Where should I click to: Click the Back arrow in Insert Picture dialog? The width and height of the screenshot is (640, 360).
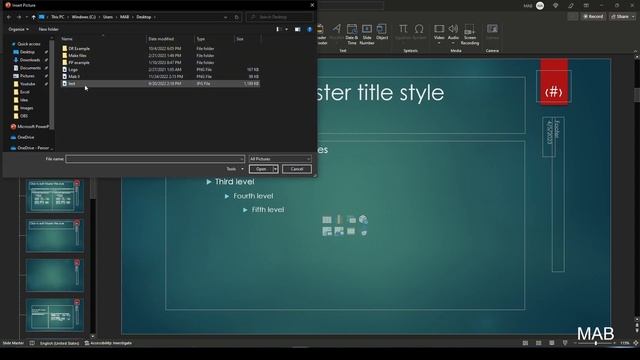(9, 17)
